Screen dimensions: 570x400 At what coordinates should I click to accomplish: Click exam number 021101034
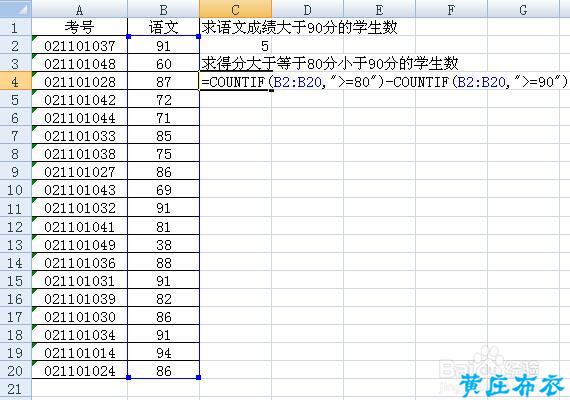click(80, 335)
